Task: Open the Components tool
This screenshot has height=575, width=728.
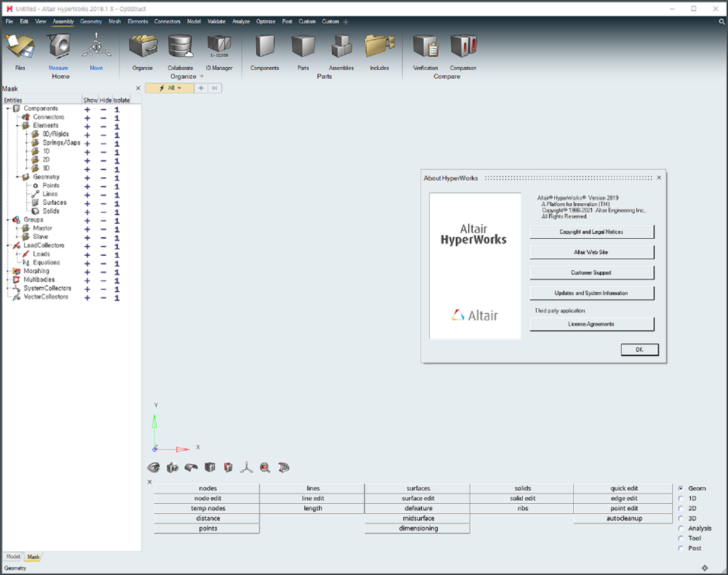Action: click(x=265, y=52)
